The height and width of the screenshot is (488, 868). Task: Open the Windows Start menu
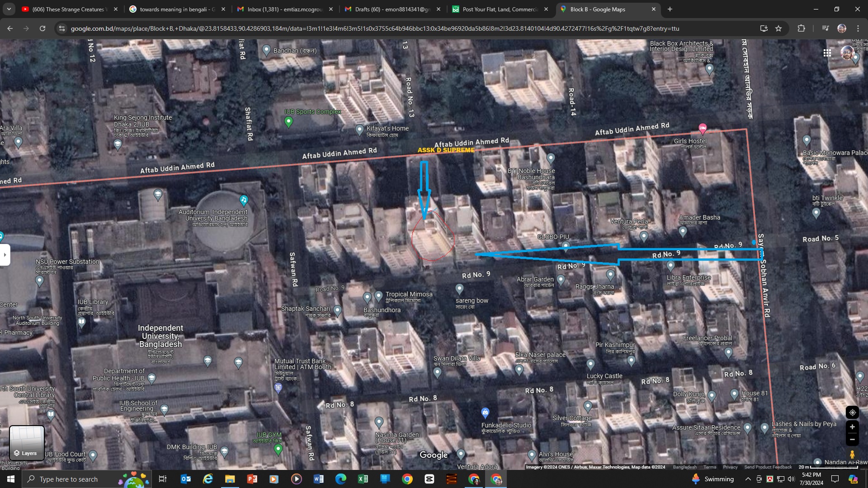(x=11, y=479)
